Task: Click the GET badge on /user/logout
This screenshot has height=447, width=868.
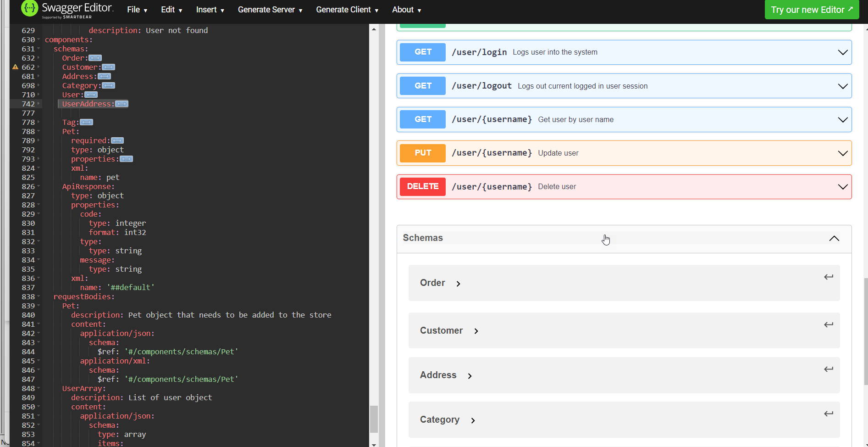Action: point(422,86)
